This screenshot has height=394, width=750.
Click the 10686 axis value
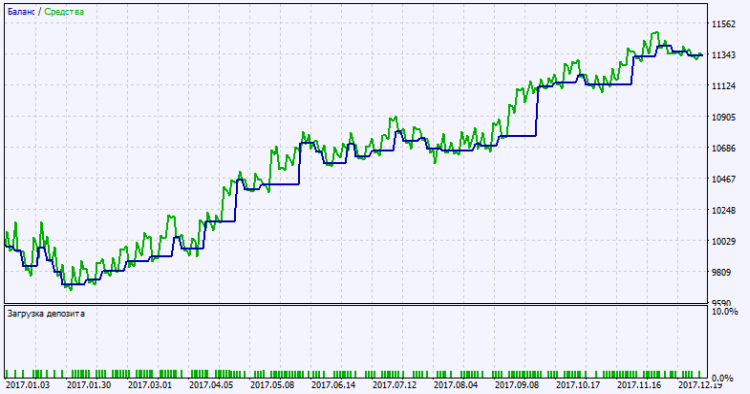pos(723,148)
